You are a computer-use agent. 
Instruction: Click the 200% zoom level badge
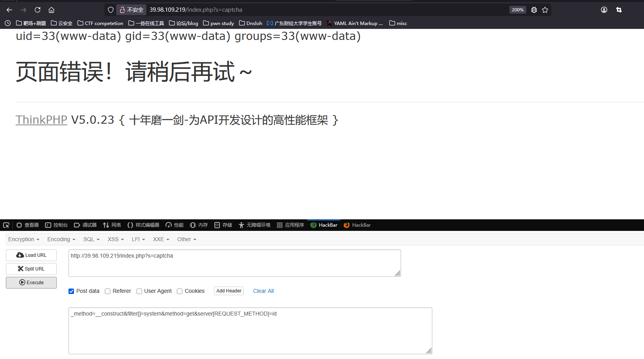[518, 10]
